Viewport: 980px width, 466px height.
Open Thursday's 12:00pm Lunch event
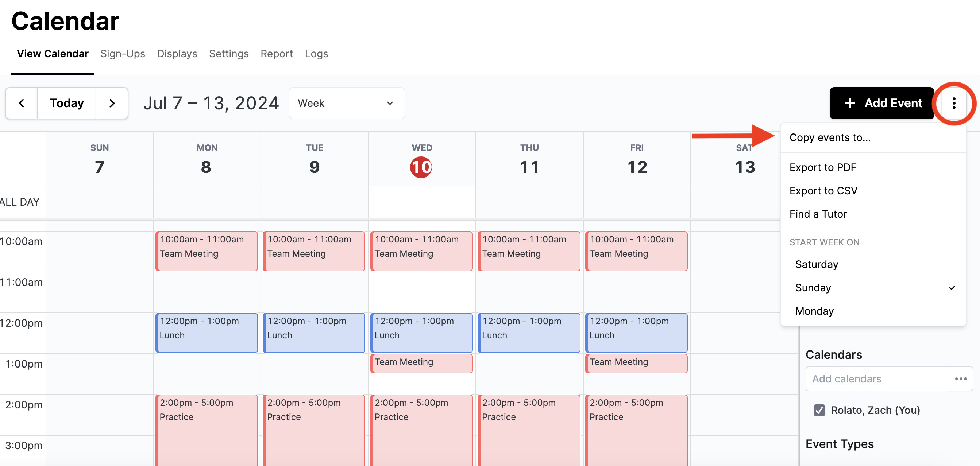pos(529,333)
